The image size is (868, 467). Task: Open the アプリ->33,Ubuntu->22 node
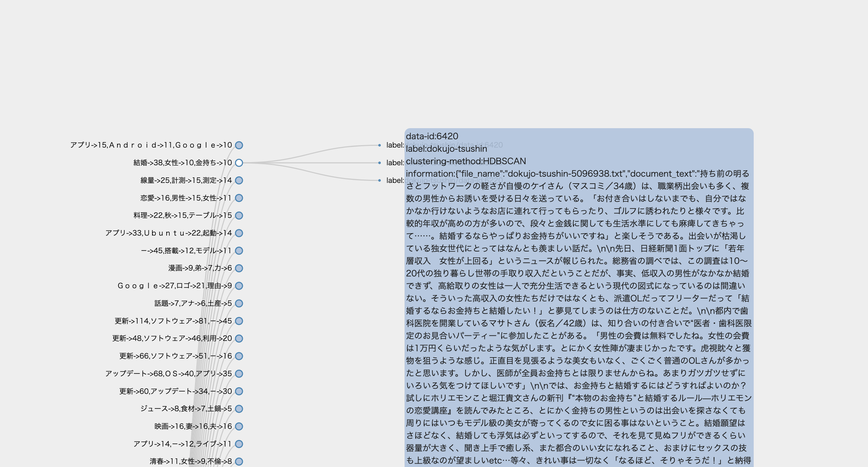click(x=239, y=233)
